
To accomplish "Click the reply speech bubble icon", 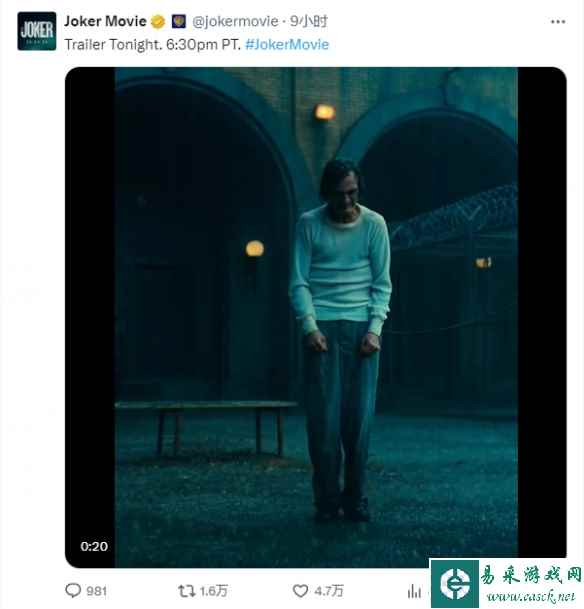I will tap(73, 591).
